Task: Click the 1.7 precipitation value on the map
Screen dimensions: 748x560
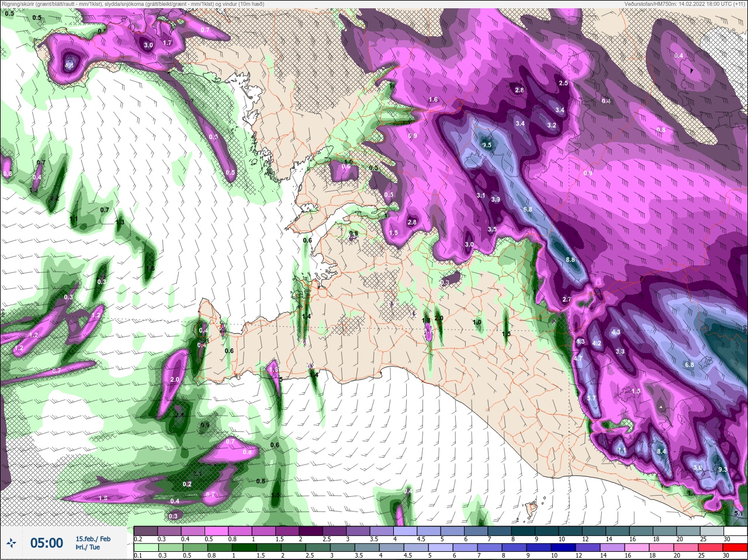Action: [x=167, y=43]
